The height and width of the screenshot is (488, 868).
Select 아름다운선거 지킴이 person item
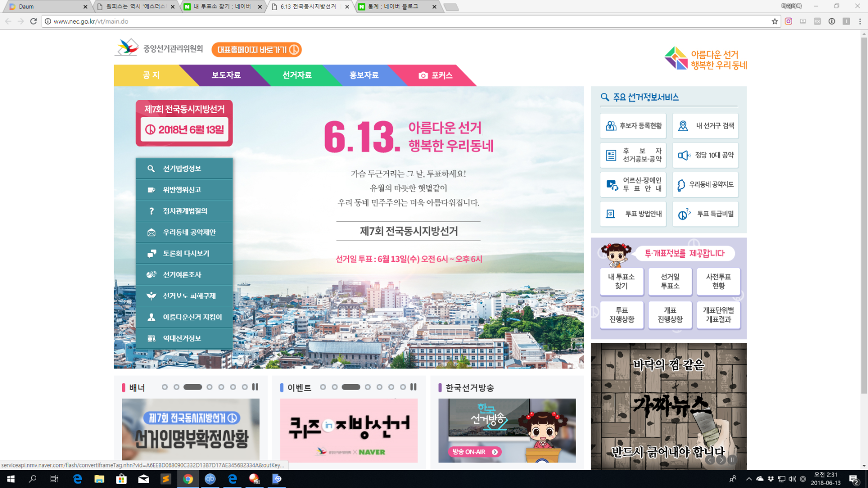pos(184,317)
